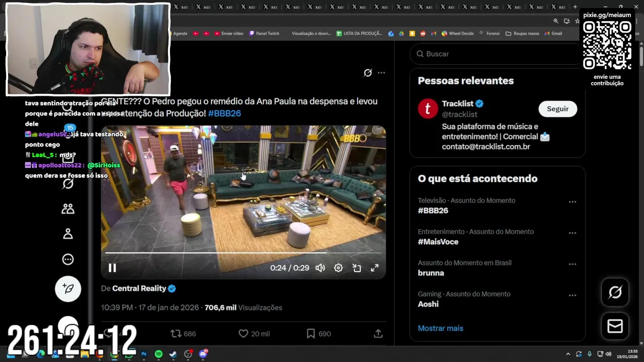Image resolution: width=644 pixels, height=362 pixels.
Task: Switch the video to picture-in-picture
Action: [357, 268]
